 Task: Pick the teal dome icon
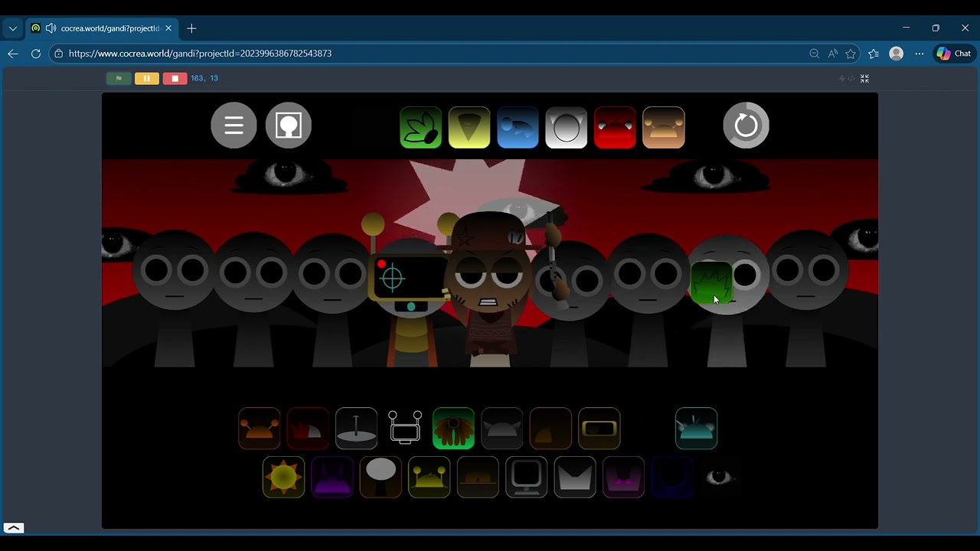coord(696,429)
